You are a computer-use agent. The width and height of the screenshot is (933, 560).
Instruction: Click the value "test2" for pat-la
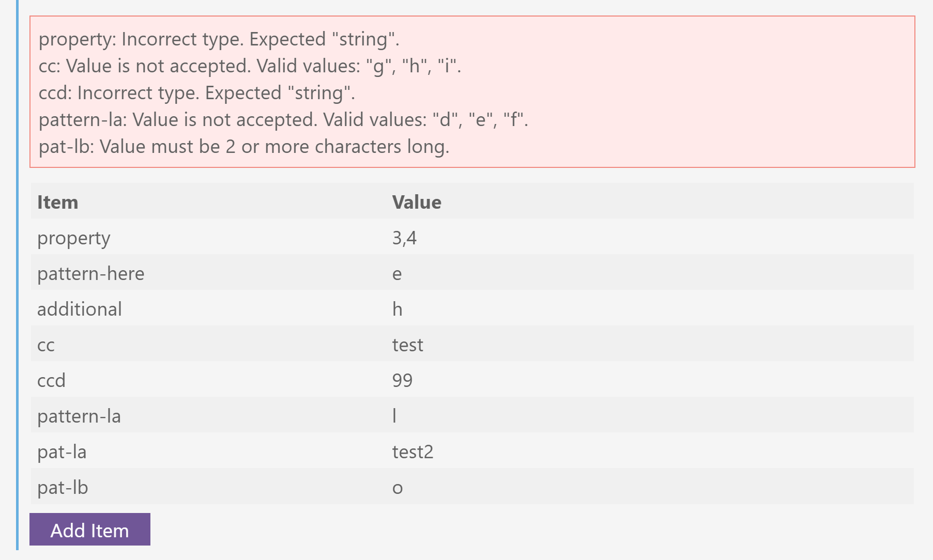[412, 452]
